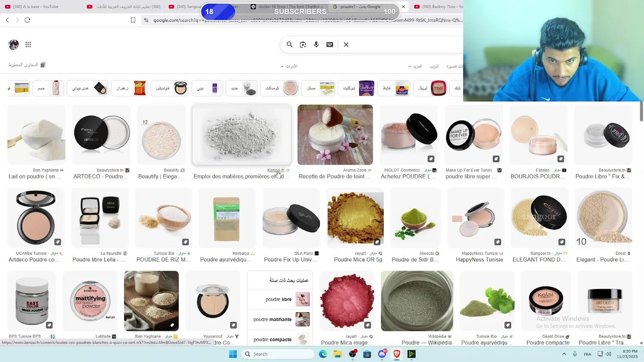The width and height of the screenshot is (644, 362).
Task: Open 'Poudre Mica rouge' image result
Action: tap(347, 301)
